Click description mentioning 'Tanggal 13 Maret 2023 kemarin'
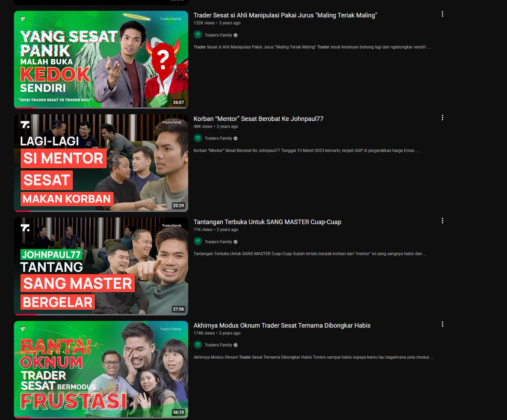 pyautogui.click(x=306, y=150)
